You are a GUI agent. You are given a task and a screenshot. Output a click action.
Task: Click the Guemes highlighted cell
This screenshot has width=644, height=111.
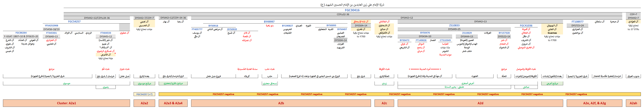[x=552, y=33]
